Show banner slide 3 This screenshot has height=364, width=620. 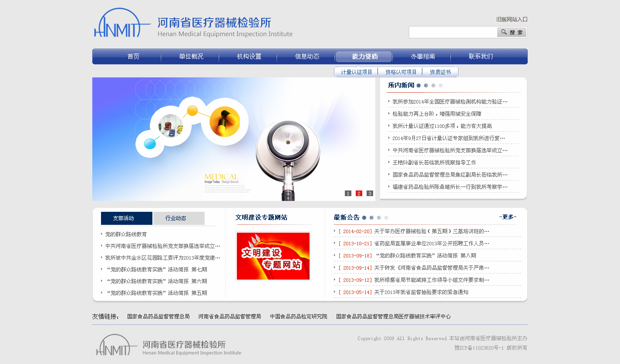tap(370, 194)
